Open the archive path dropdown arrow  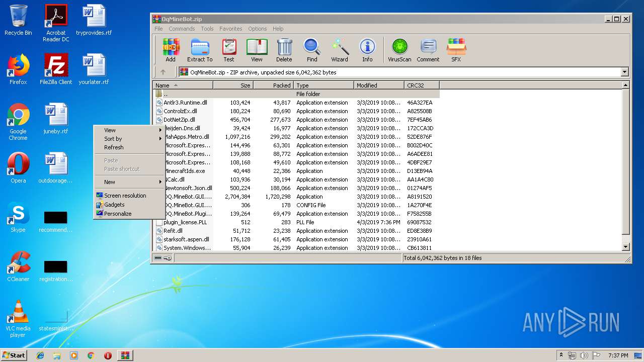(624, 72)
